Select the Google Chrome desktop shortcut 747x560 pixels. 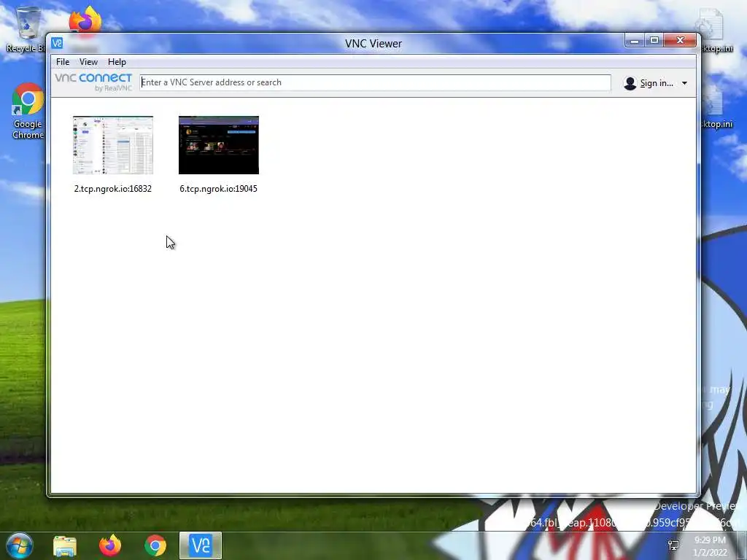pos(28,111)
